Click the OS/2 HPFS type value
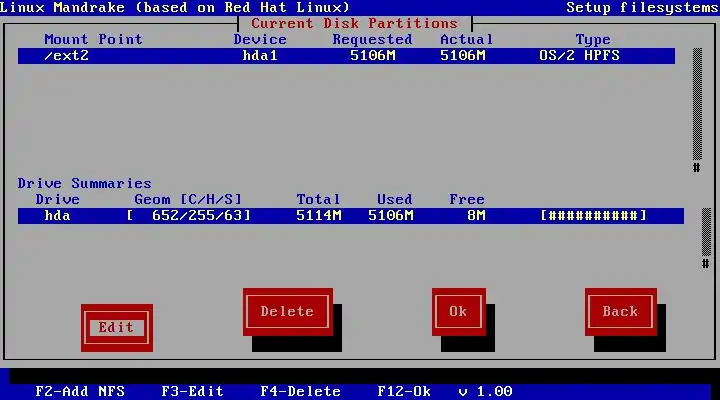 point(579,56)
